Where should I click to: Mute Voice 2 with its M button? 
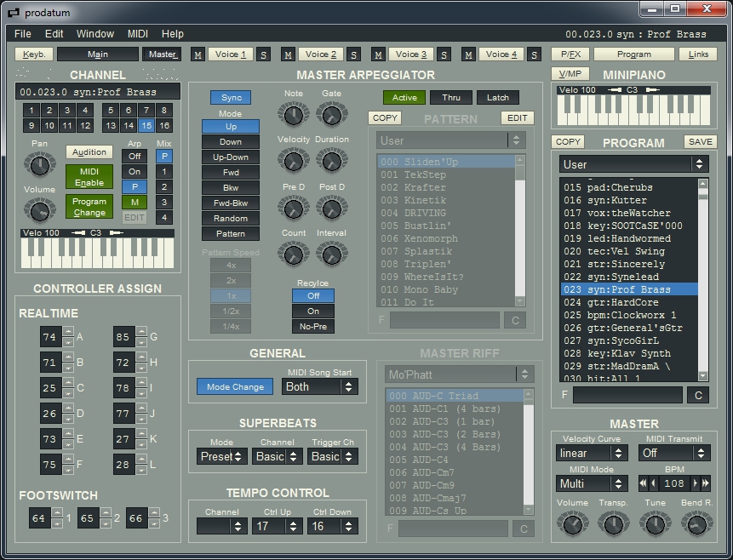coord(288,54)
